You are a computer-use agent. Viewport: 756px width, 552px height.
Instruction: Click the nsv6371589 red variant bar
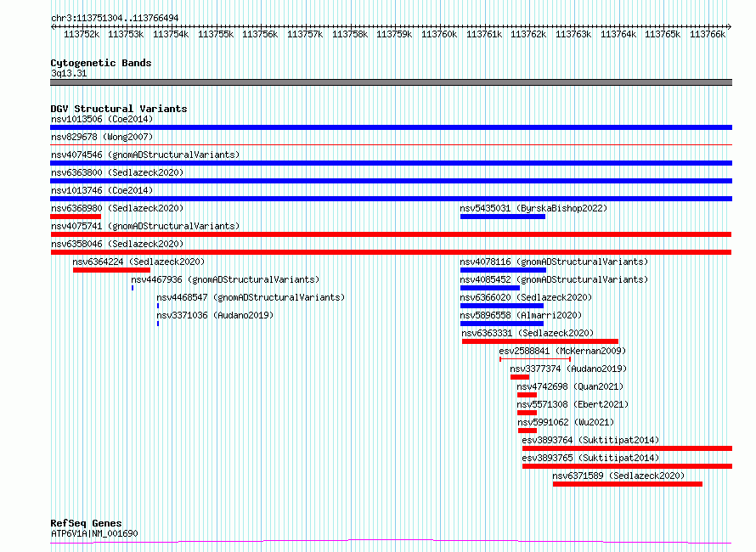point(628,485)
